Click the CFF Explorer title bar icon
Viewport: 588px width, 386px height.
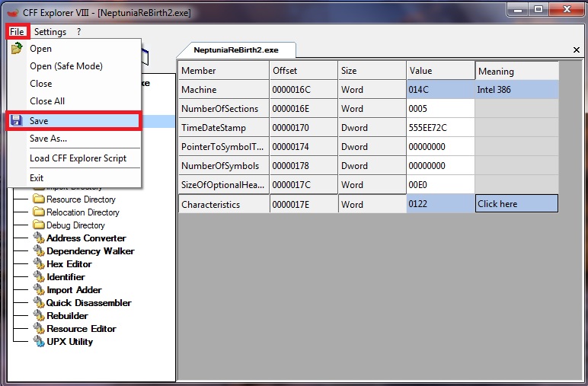[x=13, y=13]
